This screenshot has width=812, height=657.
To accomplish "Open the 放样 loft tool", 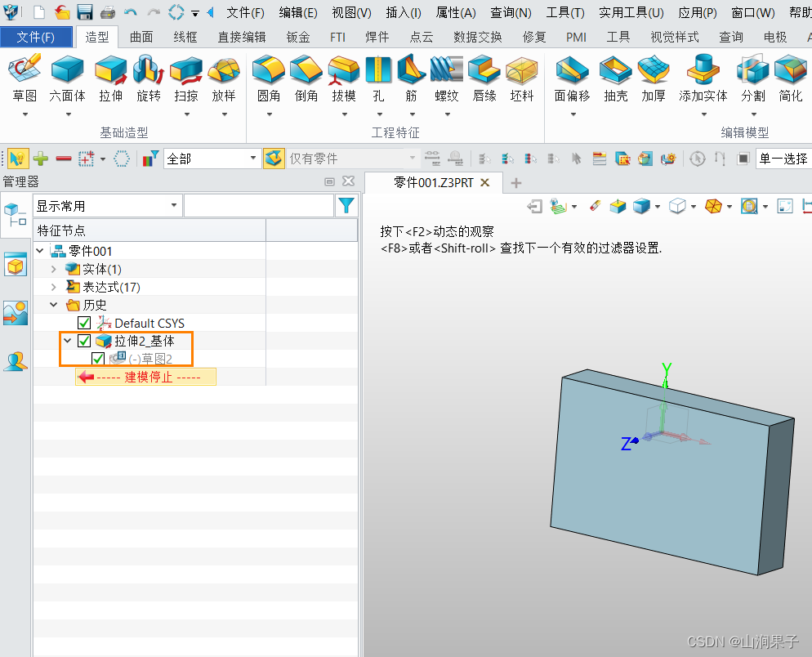I will (x=224, y=78).
